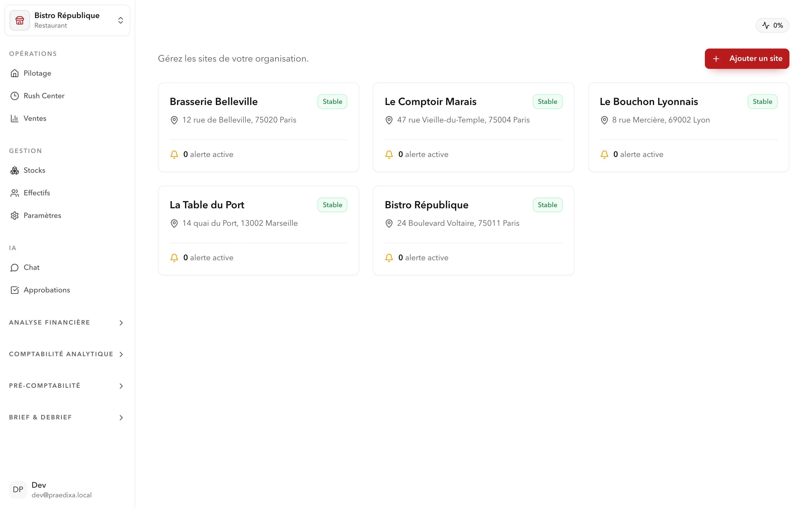This screenshot has height=508, width=812.
Task: Open the Dev user account menu
Action: click(67, 490)
